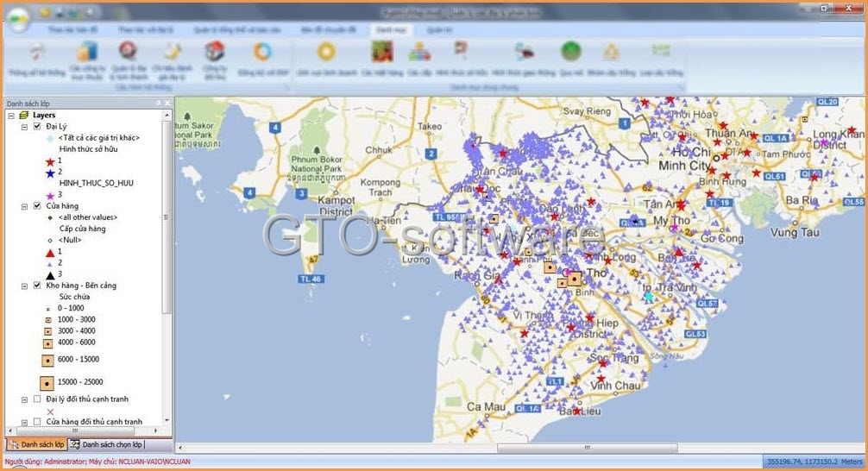
Task: Click the QL20 road shield on map
Action: 827,103
